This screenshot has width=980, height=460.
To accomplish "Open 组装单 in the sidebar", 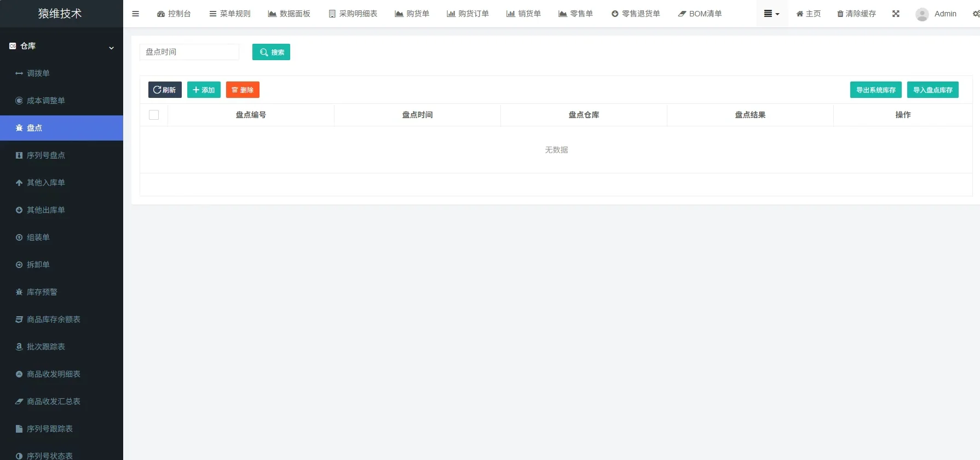I will (x=61, y=237).
